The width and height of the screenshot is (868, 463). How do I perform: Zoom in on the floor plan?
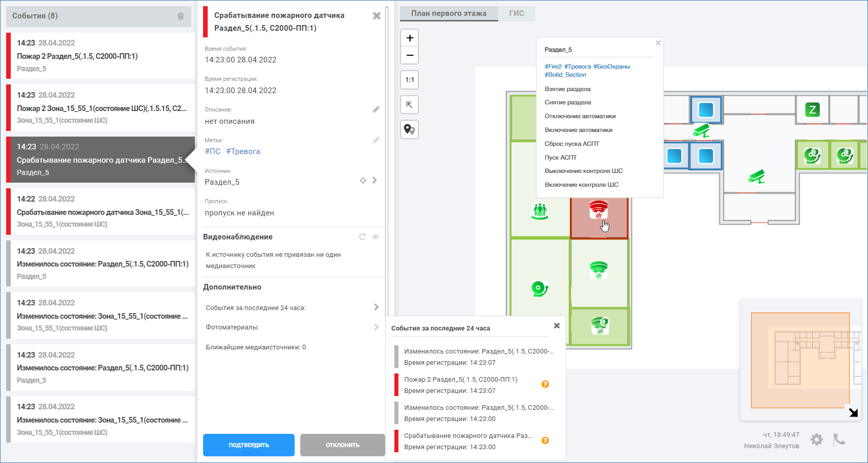pos(410,38)
